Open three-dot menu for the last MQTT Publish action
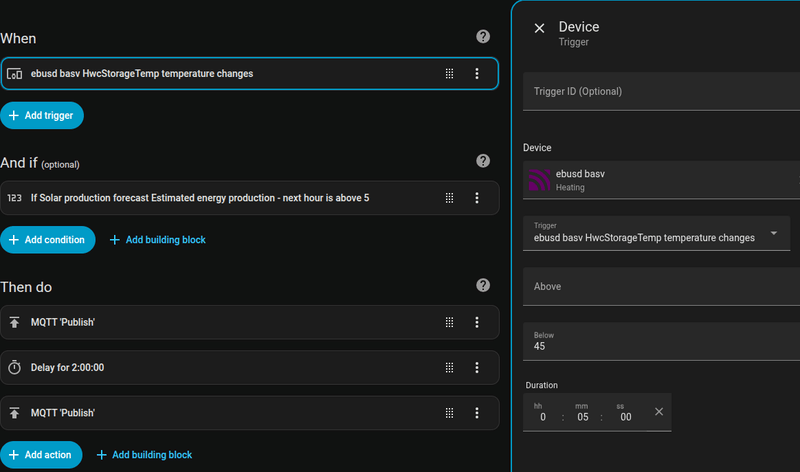The width and height of the screenshot is (800, 472). [x=477, y=412]
